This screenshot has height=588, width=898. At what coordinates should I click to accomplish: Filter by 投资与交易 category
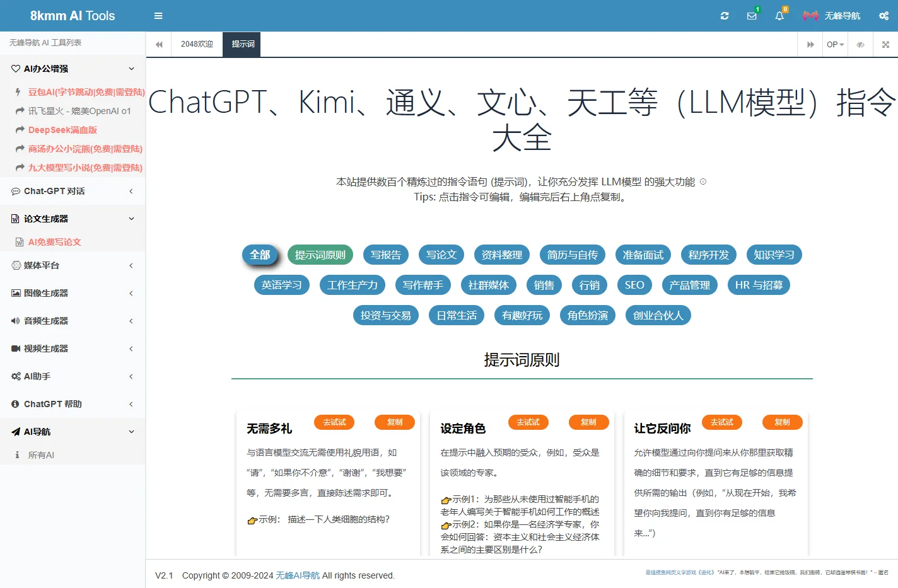(386, 315)
